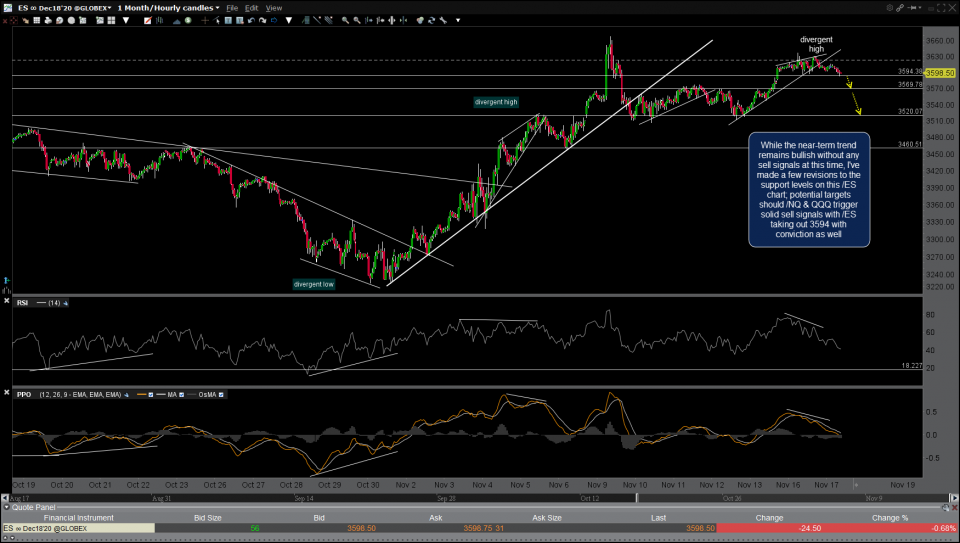
Task: Toggle the orange PPO line checkbox
Action: [x=151, y=395]
